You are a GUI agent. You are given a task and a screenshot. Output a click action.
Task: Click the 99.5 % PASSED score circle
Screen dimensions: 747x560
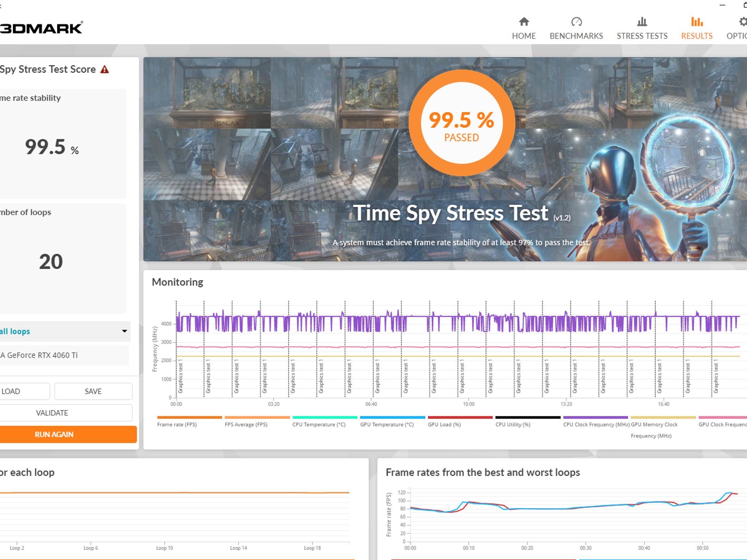462,123
